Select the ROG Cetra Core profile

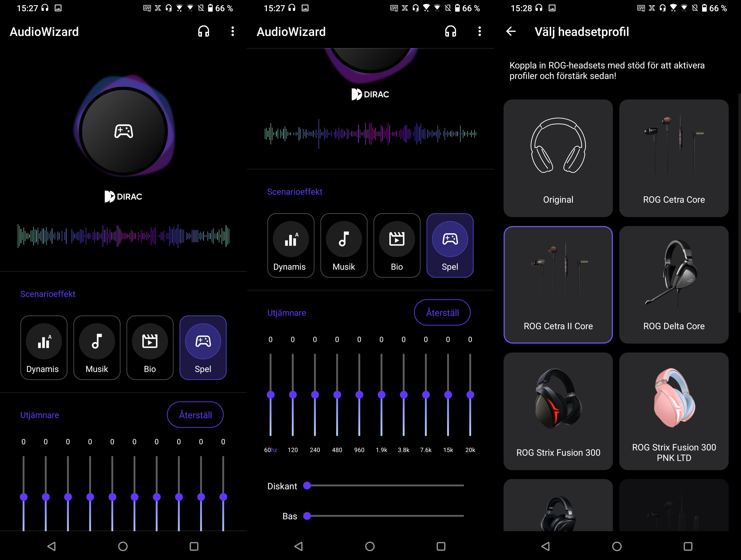pyautogui.click(x=674, y=158)
